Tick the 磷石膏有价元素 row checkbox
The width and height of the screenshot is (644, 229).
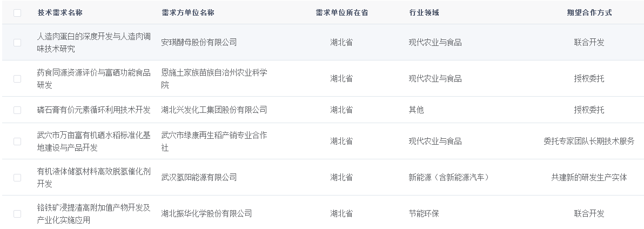(17, 110)
